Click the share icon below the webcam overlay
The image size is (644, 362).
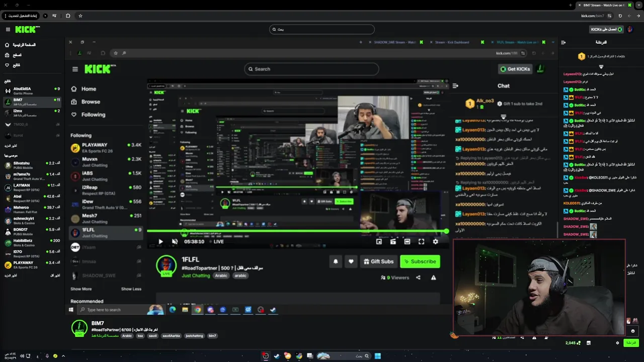point(522,337)
